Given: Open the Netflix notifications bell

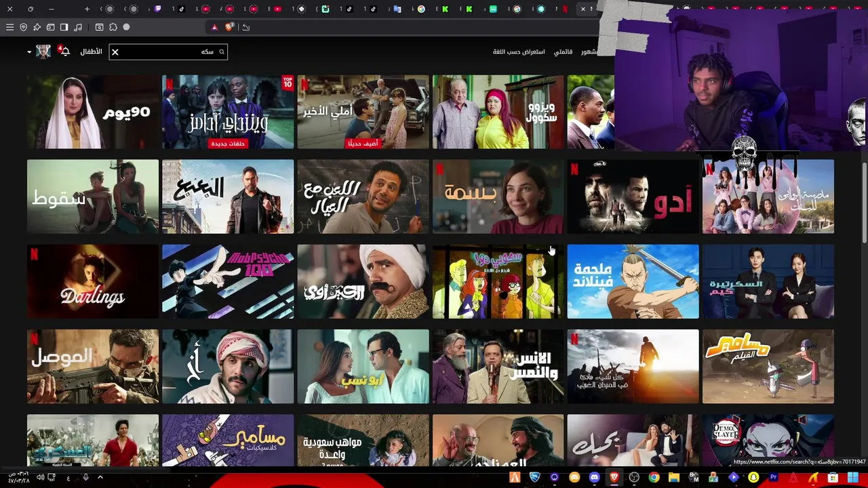Looking at the screenshot, I should [x=65, y=52].
